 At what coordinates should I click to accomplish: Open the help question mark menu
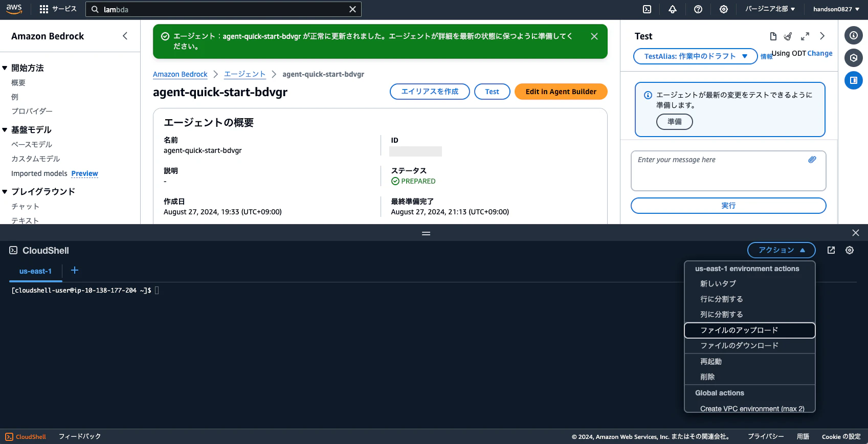pos(698,9)
